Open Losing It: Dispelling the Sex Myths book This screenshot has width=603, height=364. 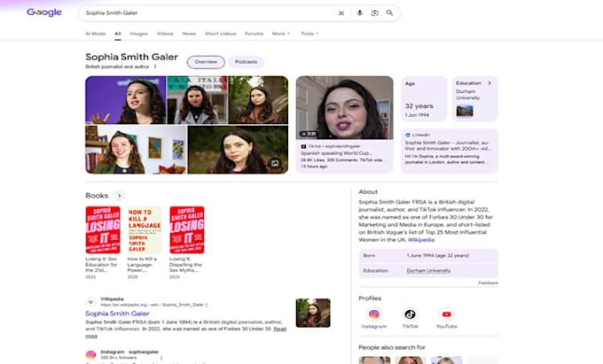(x=187, y=230)
